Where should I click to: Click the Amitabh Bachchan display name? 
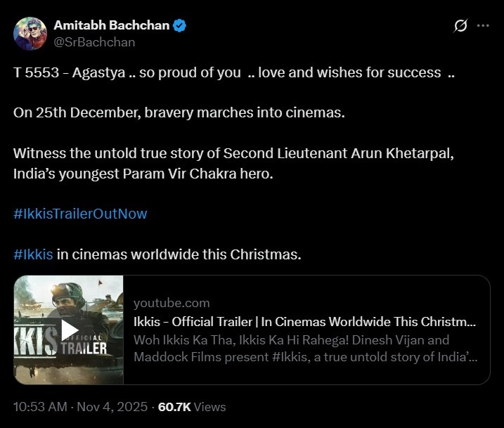click(x=111, y=25)
